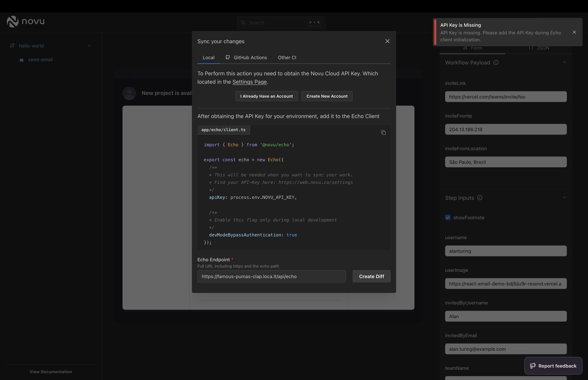588x380 pixels.
Task: Click the search magnifier icon
Action: 243,23
